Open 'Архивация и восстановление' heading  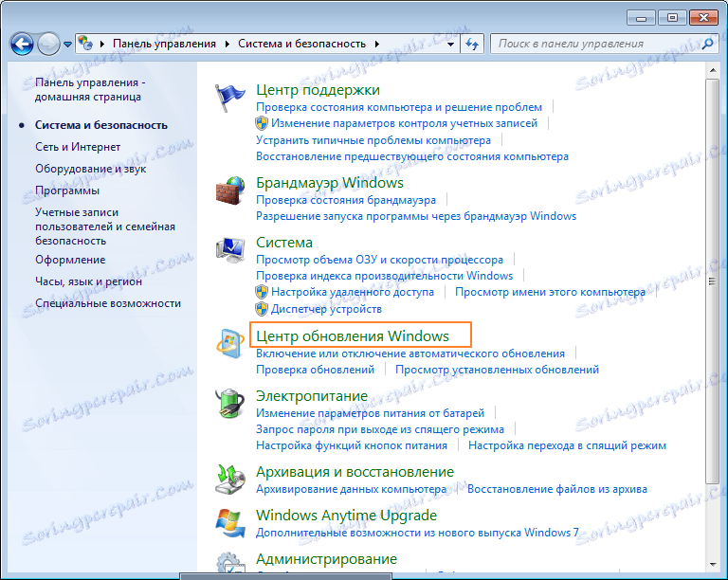[355, 471]
